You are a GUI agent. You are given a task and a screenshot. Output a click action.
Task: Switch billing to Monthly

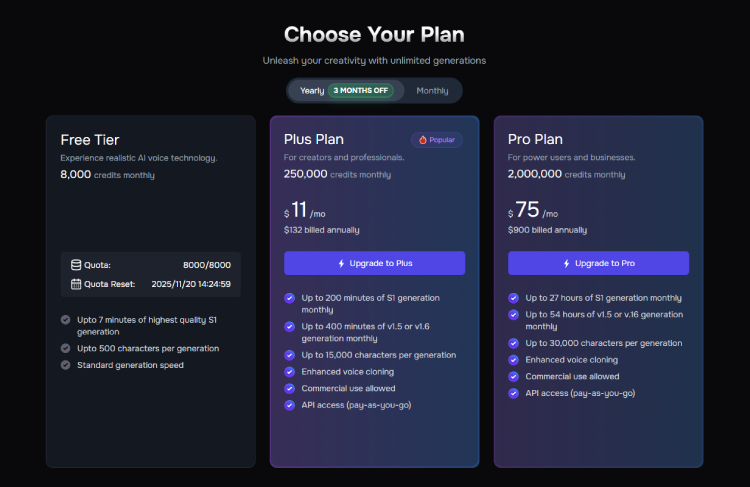(432, 90)
